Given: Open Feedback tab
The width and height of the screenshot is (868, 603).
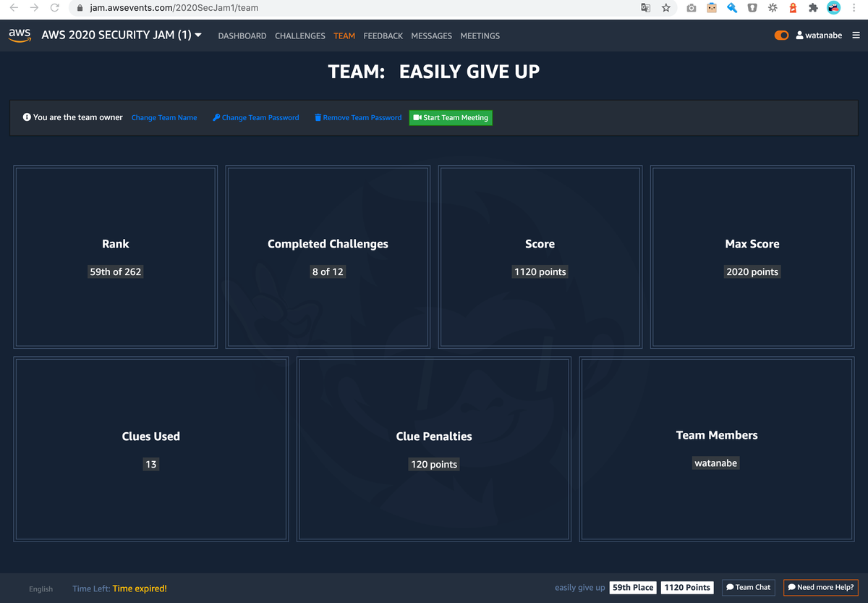Looking at the screenshot, I should [x=383, y=35].
